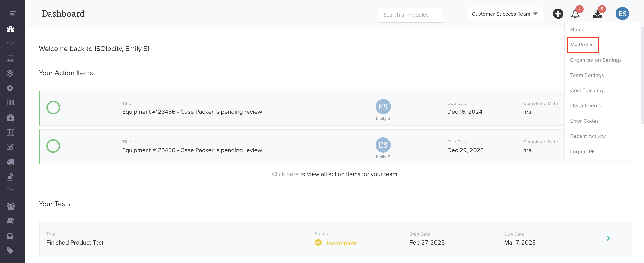Open the dashboard gauge icon in sidebar
644x263 pixels.
pos(10,29)
